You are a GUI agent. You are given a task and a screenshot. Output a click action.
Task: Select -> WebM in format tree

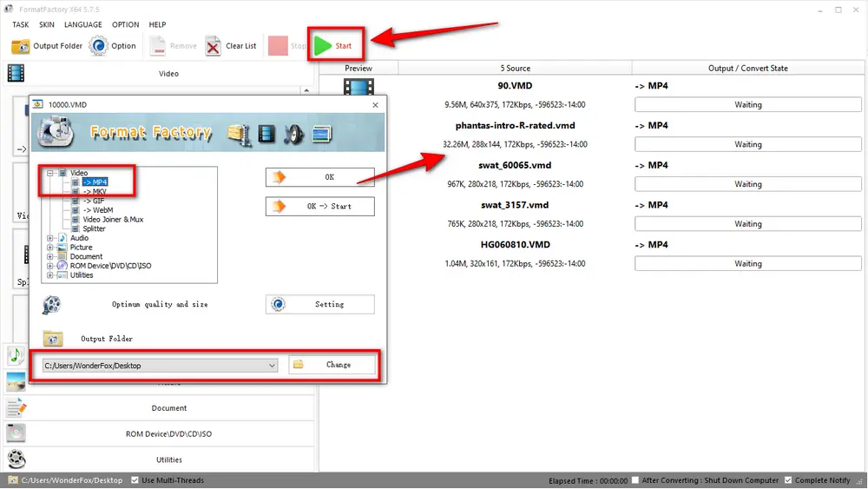(98, 210)
